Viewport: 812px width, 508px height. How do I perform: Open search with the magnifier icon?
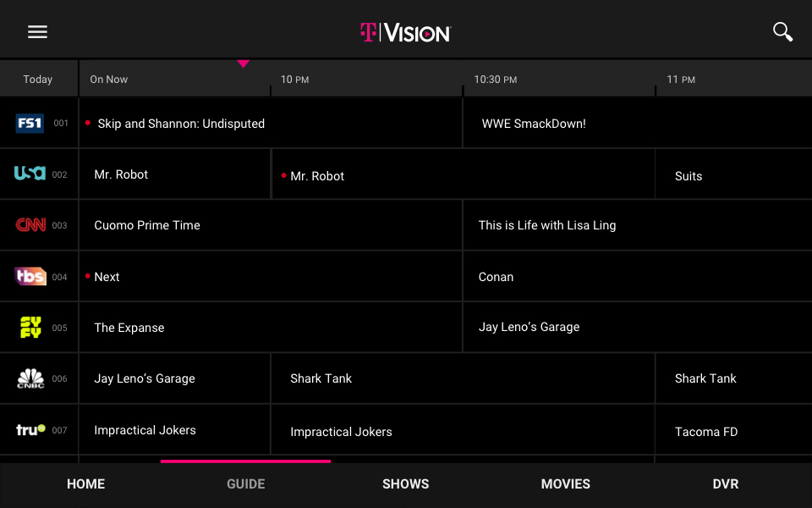[782, 31]
